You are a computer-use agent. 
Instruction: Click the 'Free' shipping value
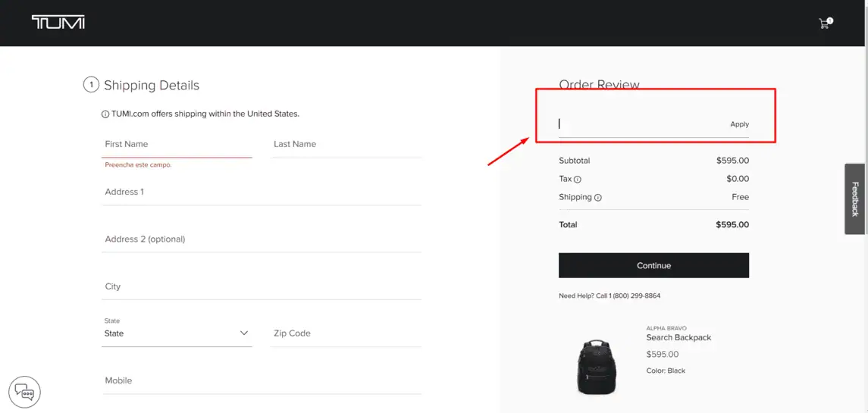740,197
